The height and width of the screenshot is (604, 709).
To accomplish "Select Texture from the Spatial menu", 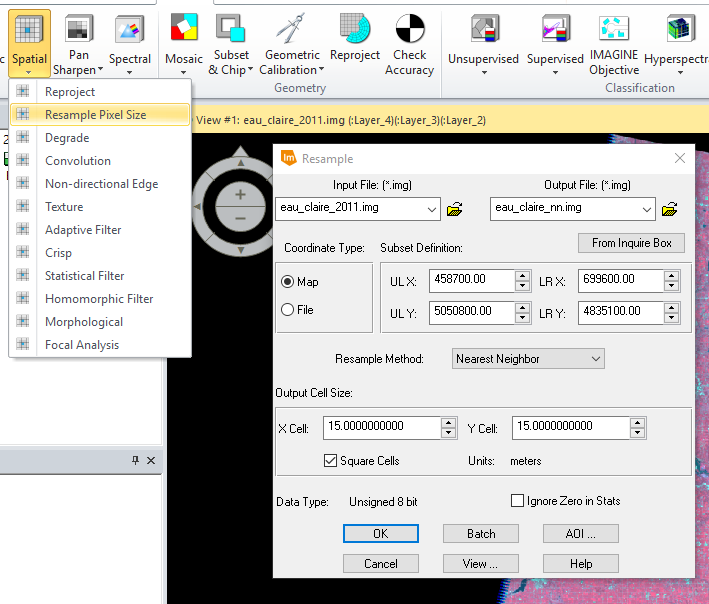I will (100, 207).
